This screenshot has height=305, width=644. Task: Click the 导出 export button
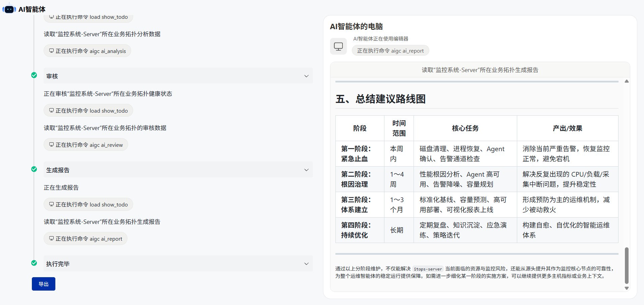(44, 284)
